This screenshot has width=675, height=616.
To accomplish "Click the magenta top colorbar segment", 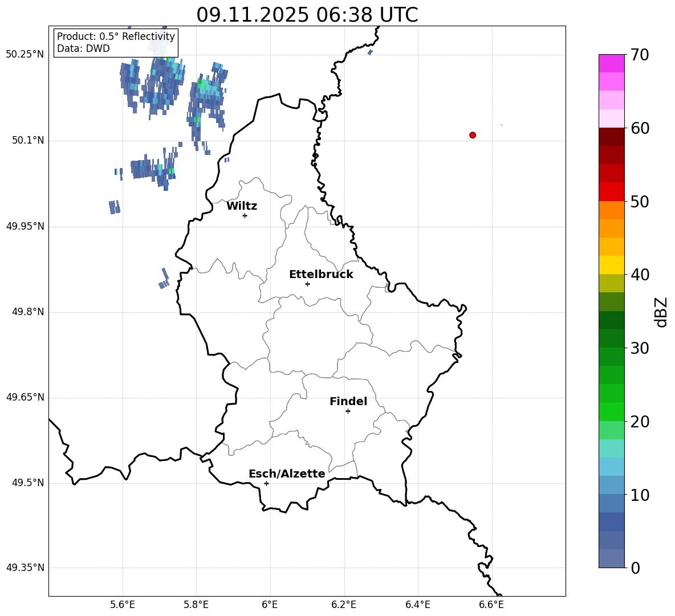I will pos(611,63).
